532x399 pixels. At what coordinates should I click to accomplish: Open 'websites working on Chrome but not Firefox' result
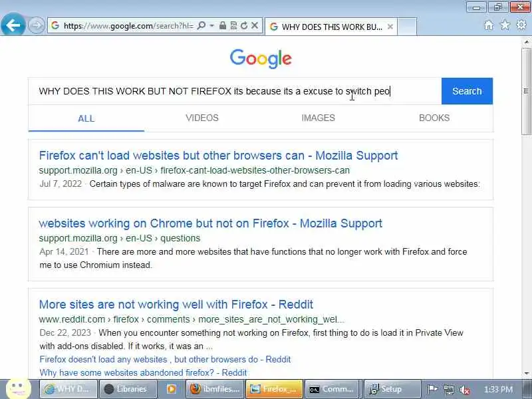coord(210,223)
